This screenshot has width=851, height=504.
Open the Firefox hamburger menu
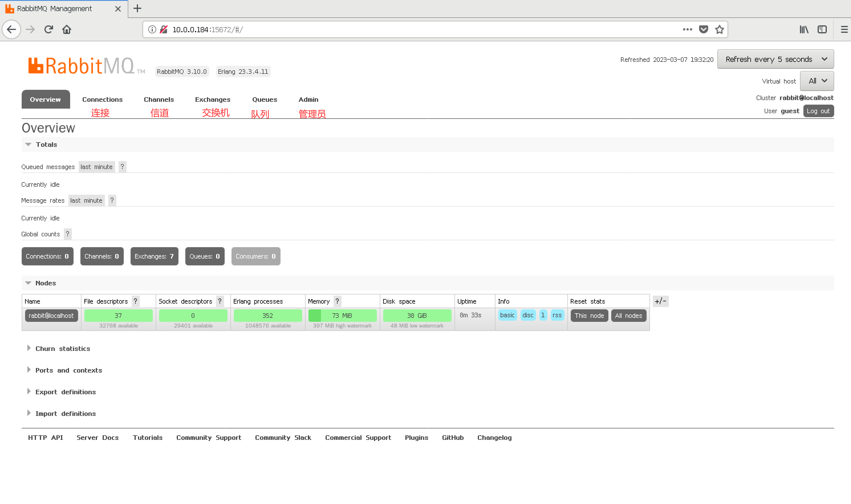pos(844,30)
